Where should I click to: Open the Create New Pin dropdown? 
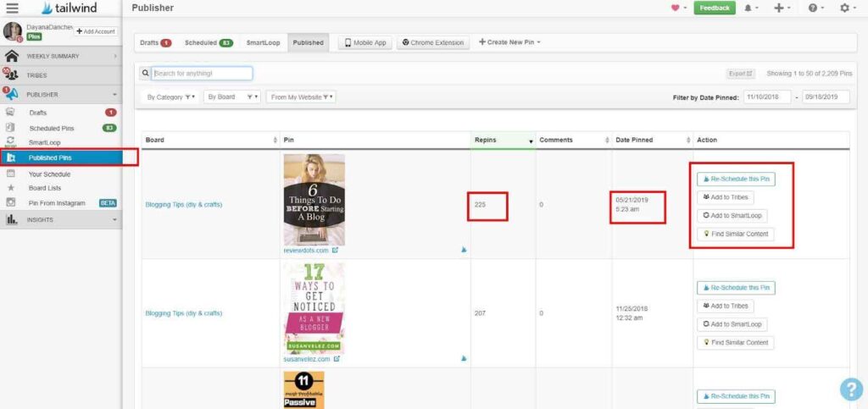[x=509, y=42]
